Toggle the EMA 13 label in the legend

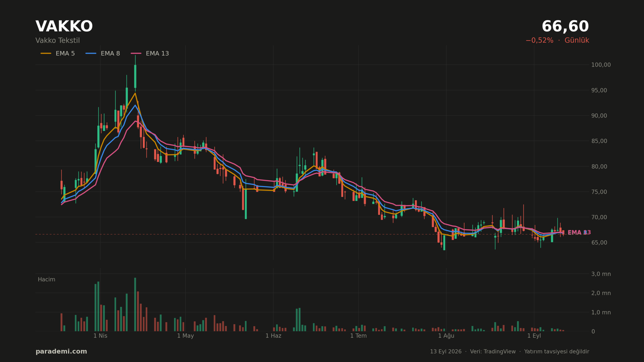point(157,53)
